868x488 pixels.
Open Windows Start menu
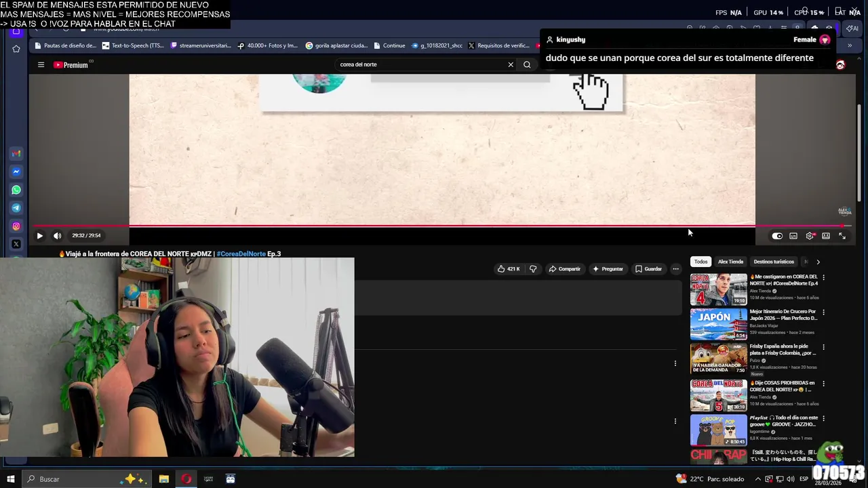point(10,479)
